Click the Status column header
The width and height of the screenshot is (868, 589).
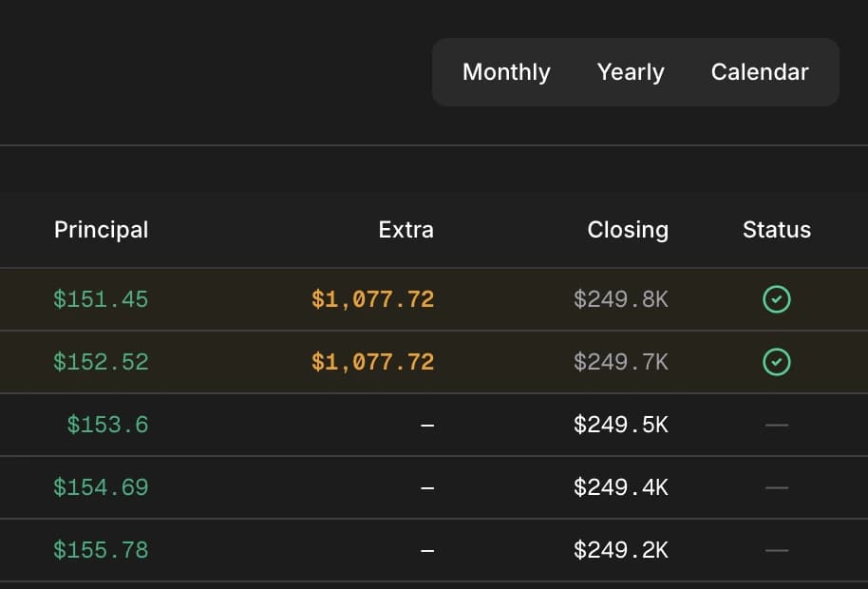(777, 230)
